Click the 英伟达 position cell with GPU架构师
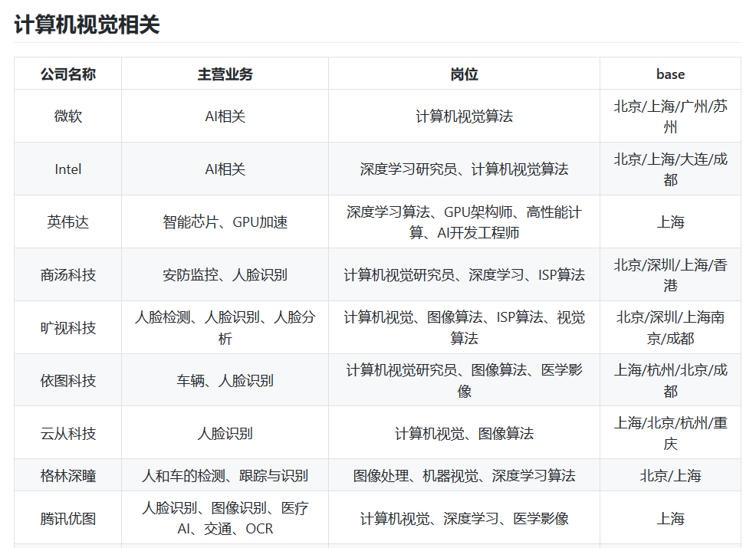 (465, 222)
